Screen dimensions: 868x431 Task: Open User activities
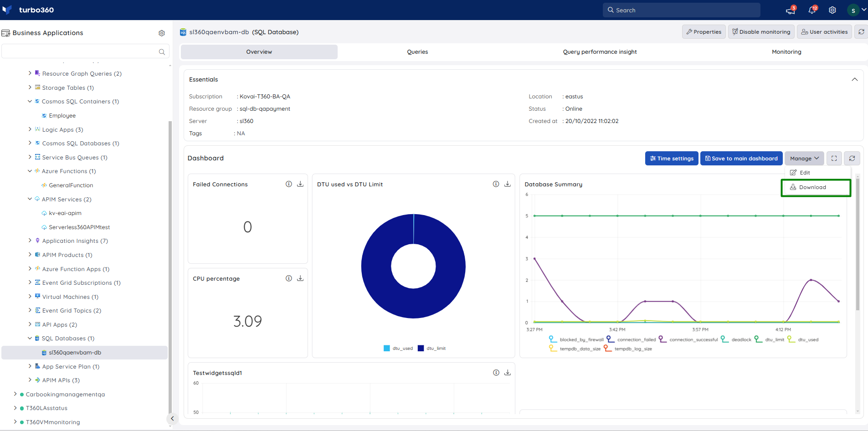824,32
